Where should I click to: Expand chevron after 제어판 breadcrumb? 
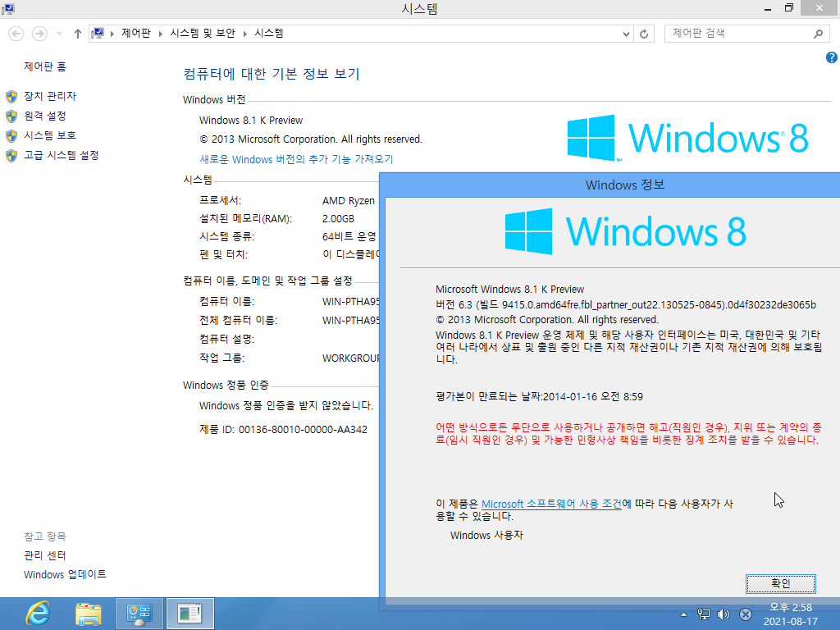(x=160, y=34)
